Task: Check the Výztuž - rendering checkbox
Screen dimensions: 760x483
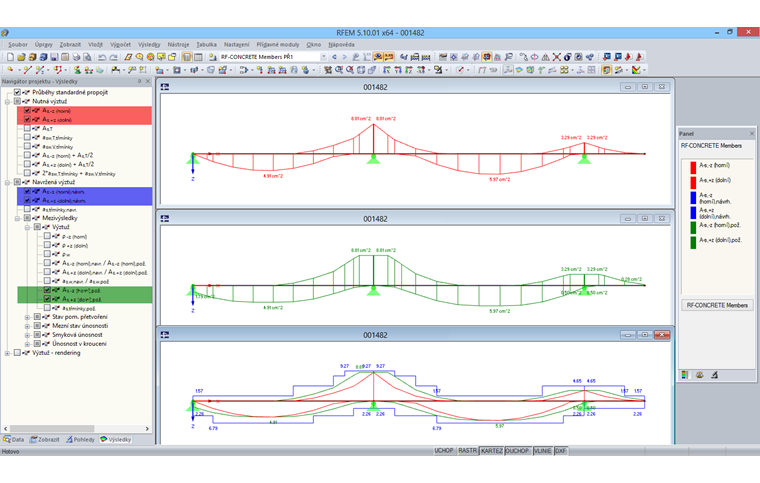Action: coord(17,353)
